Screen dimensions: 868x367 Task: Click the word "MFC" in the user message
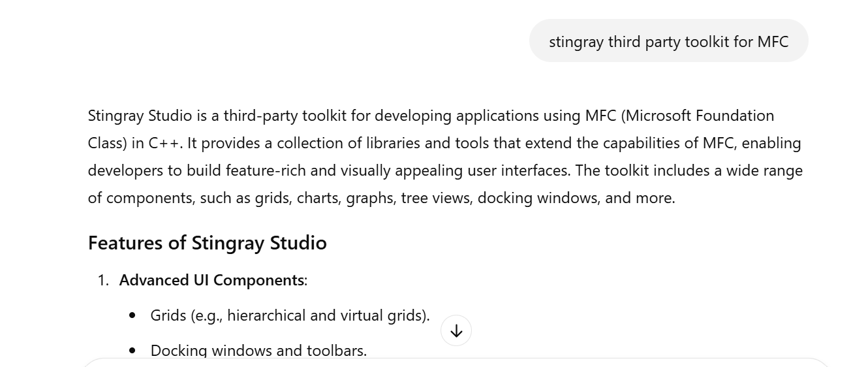tap(773, 42)
